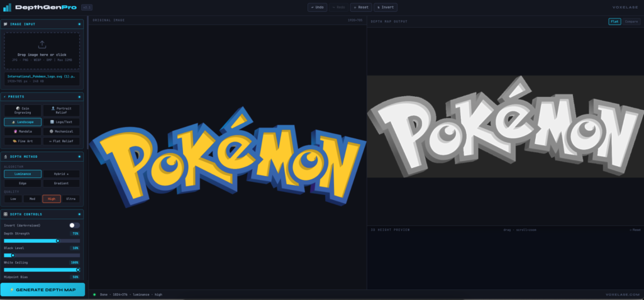Image resolution: width=644 pixels, height=300 pixels.
Task: Switch to the Compare view tab
Action: pyautogui.click(x=630, y=21)
